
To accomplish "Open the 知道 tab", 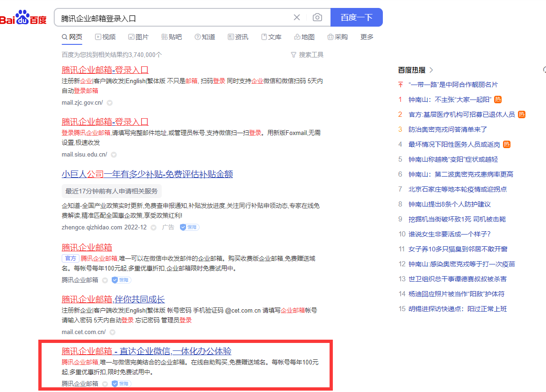I will [205, 37].
